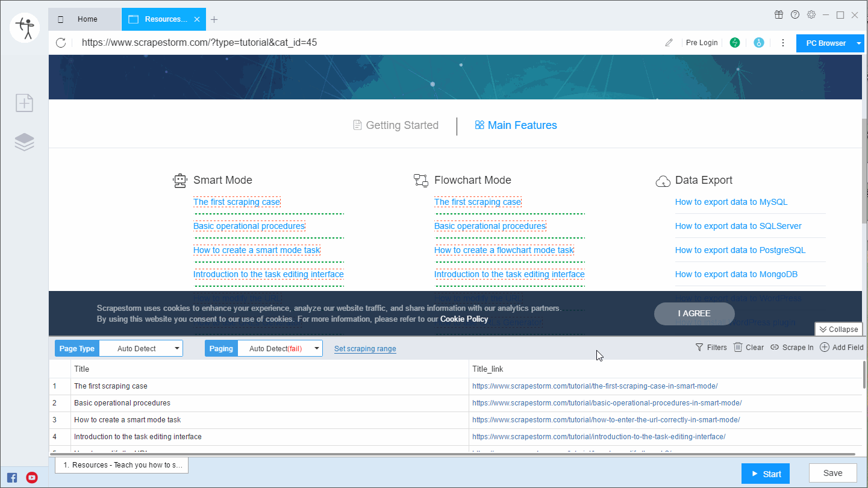Switch to the Home tab

[87, 19]
